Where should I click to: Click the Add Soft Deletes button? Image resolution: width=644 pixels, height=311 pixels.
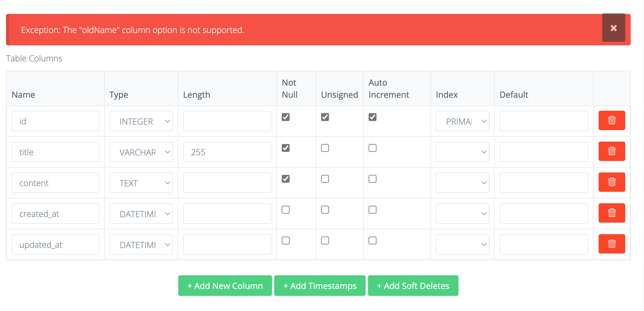tap(413, 286)
